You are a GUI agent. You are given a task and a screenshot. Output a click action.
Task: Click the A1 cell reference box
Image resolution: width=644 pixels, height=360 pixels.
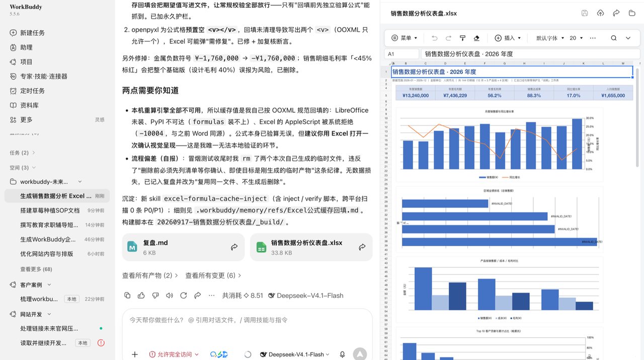[402, 54]
